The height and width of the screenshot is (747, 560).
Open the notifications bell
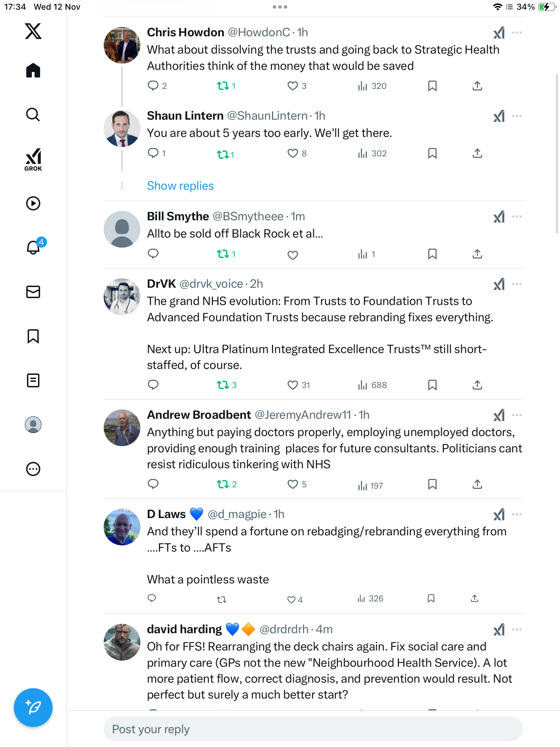(33, 247)
